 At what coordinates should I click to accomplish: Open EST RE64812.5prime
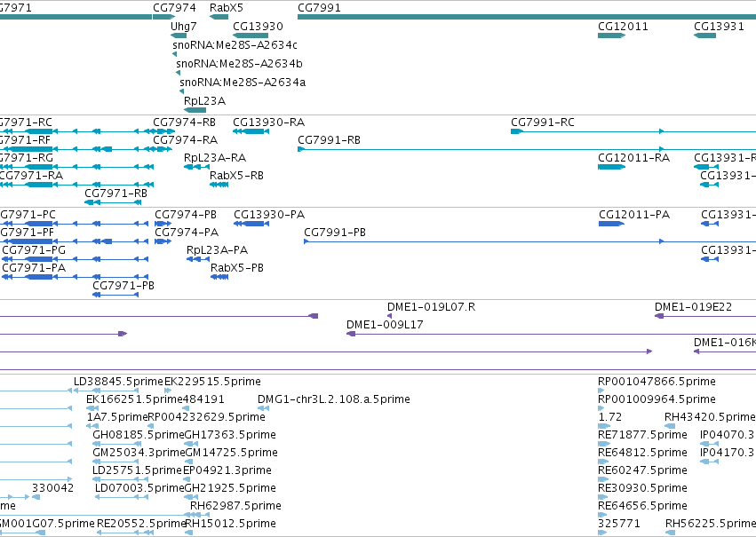(642, 454)
